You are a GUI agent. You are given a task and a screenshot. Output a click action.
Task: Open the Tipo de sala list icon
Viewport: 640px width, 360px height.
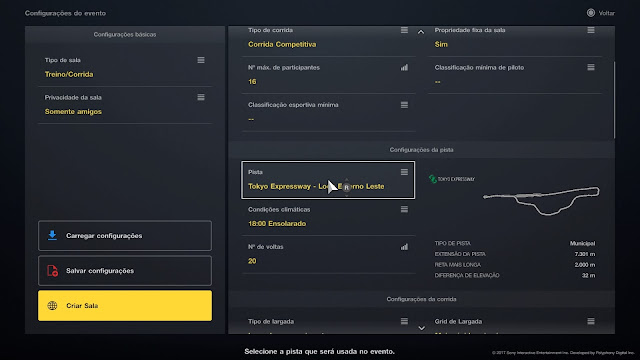pyautogui.click(x=201, y=60)
